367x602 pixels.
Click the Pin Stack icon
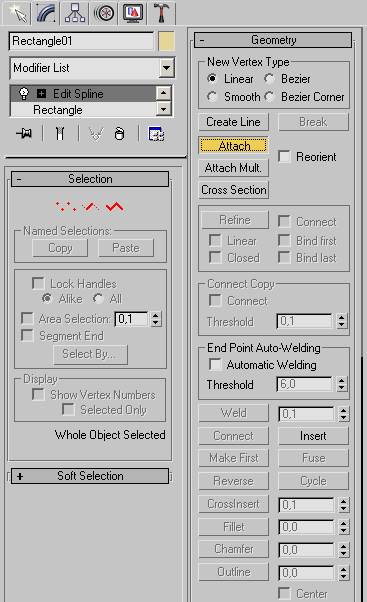24,134
